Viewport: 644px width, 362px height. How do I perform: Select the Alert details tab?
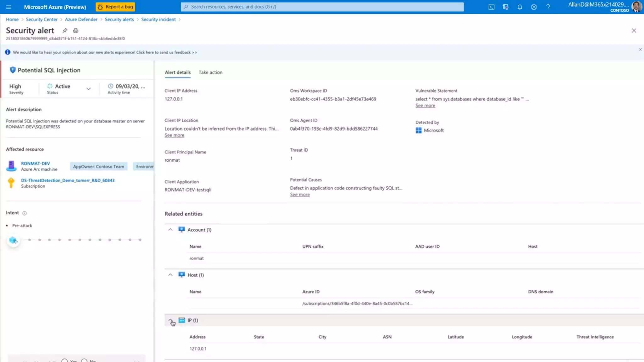tap(177, 72)
